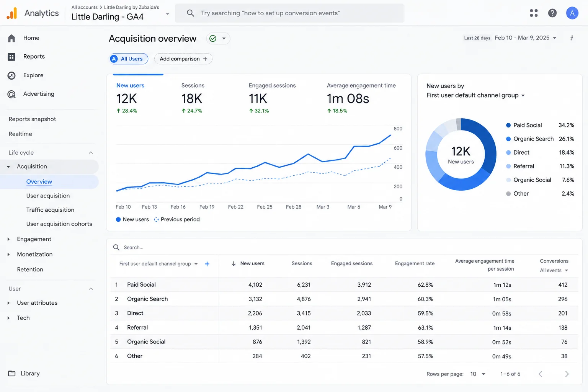Go to next page of table
The image size is (588, 392).
pos(567,374)
